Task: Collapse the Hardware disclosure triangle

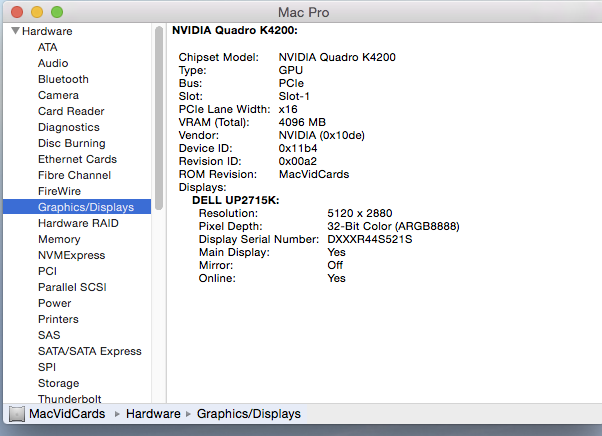Action: point(15,31)
